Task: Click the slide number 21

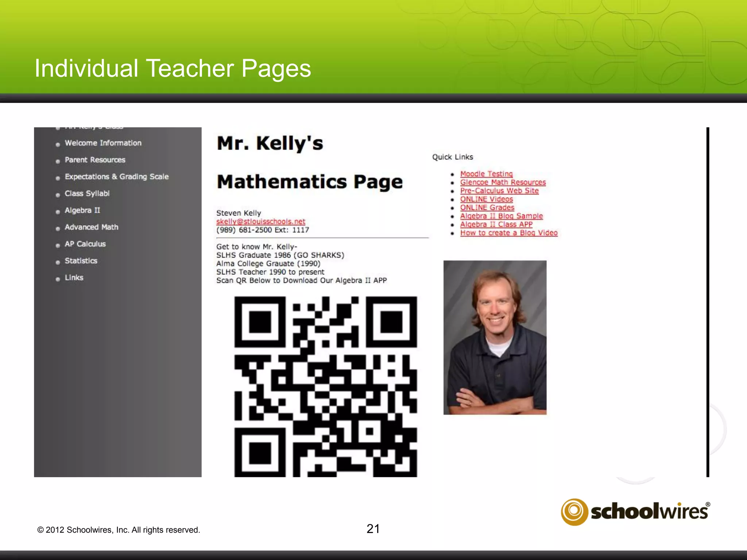Action: click(373, 529)
